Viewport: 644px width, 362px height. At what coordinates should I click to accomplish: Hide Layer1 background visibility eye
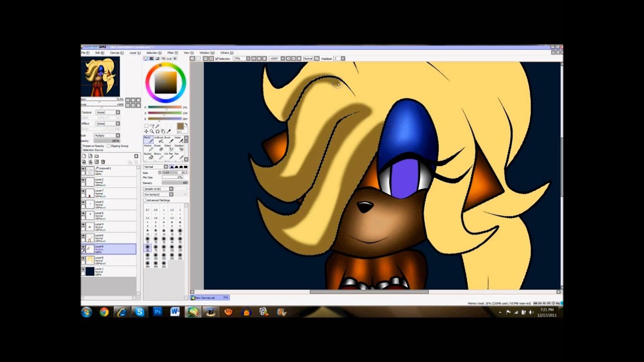pos(83,269)
